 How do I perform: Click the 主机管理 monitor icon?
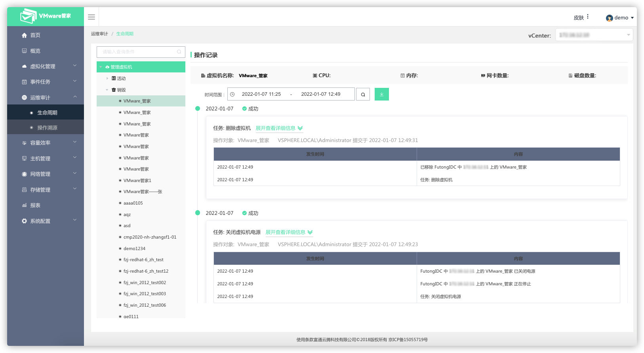coord(24,159)
